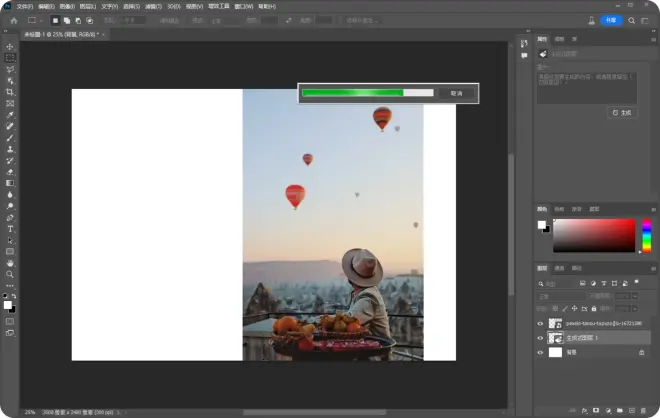The image size is (660, 418).
Task: Select the Rectangle shape tool
Action: pyautogui.click(x=10, y=252)
